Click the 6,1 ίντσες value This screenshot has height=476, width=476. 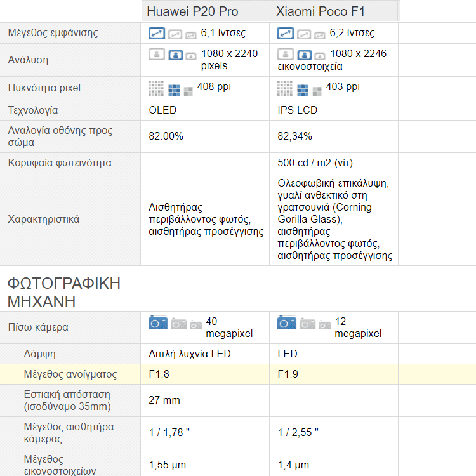tap(223, 33)
